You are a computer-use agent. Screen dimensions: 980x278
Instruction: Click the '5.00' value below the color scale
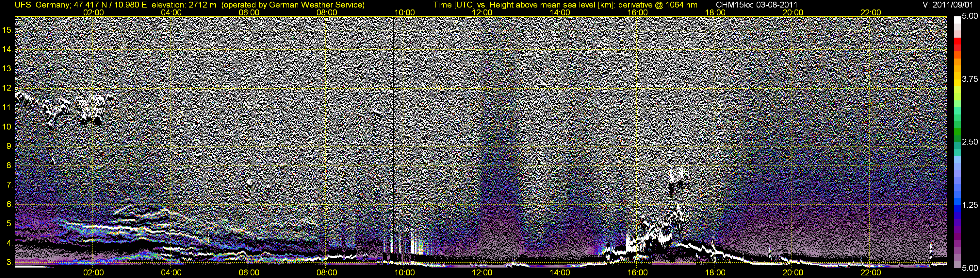pos(970,268)
